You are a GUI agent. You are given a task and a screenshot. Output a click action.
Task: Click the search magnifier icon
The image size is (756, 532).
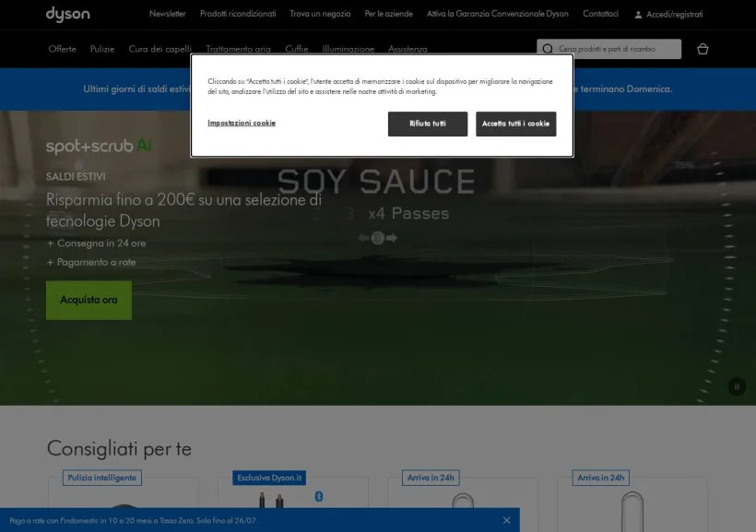[548, 49]
